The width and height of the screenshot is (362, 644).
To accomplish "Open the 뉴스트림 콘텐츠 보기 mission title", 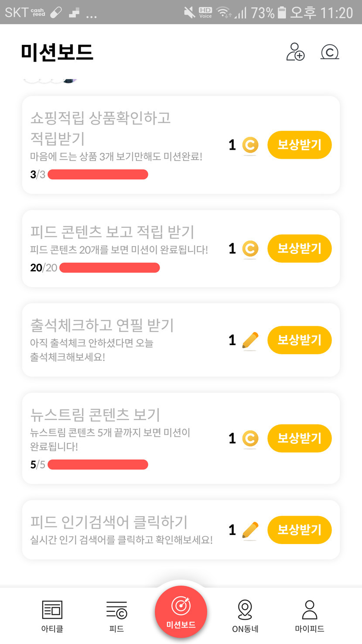I will pos(95,414).
